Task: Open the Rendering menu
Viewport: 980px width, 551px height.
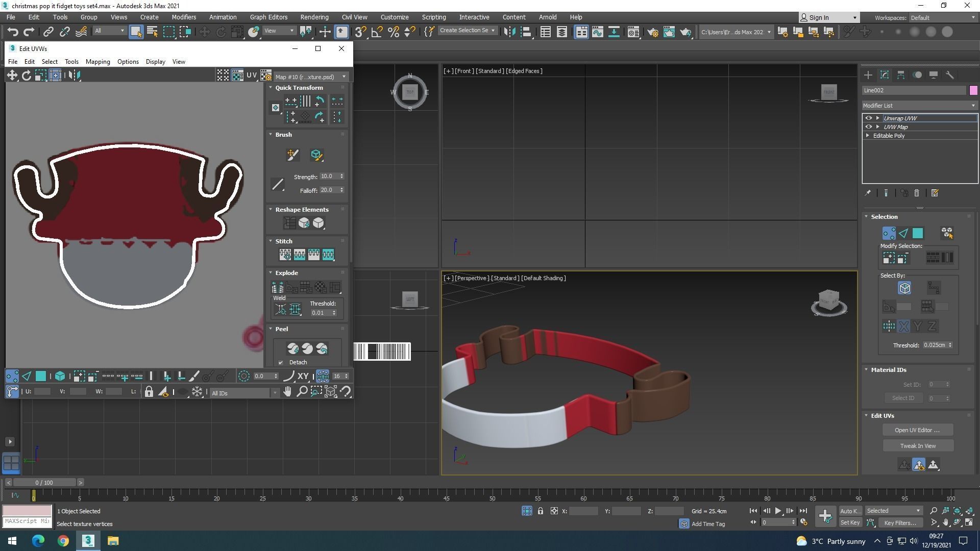Action: coord(314,17)
